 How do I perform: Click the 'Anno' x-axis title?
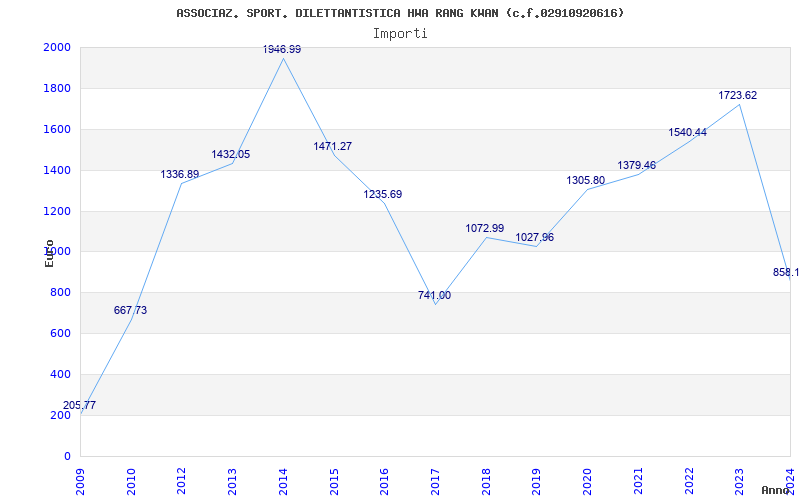775,490
